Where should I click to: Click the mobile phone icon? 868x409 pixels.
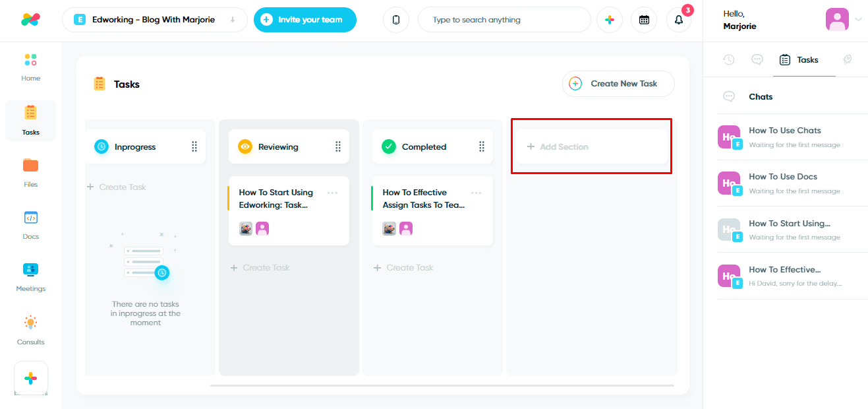pyautogui.click(x=396, y=20)
